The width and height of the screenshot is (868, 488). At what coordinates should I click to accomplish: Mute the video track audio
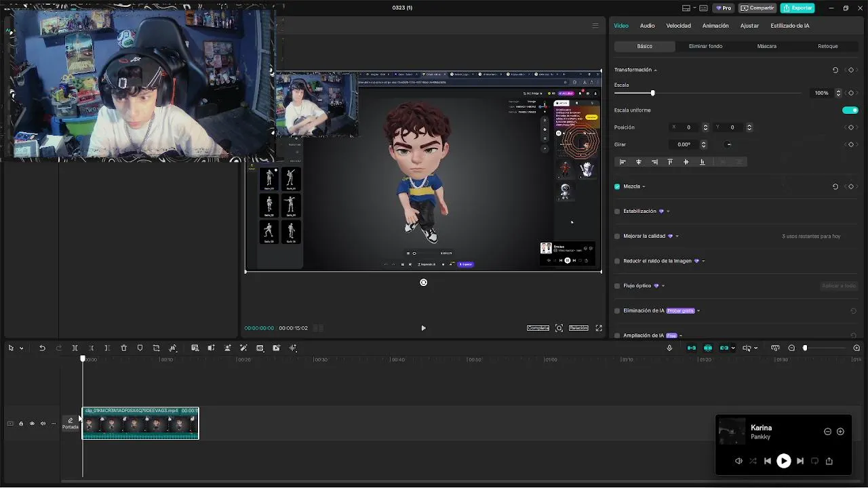pyautogui.click(x=43, y=424)
